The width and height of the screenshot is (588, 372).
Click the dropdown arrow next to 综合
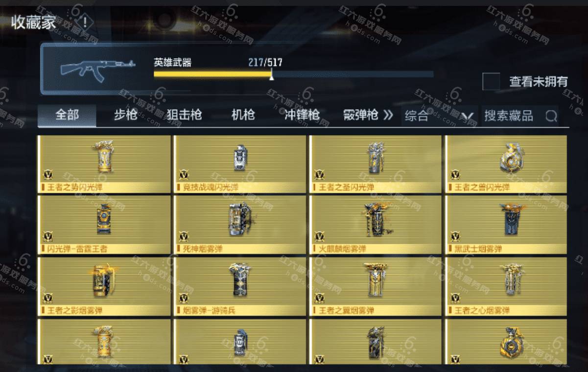pos(469,117)
